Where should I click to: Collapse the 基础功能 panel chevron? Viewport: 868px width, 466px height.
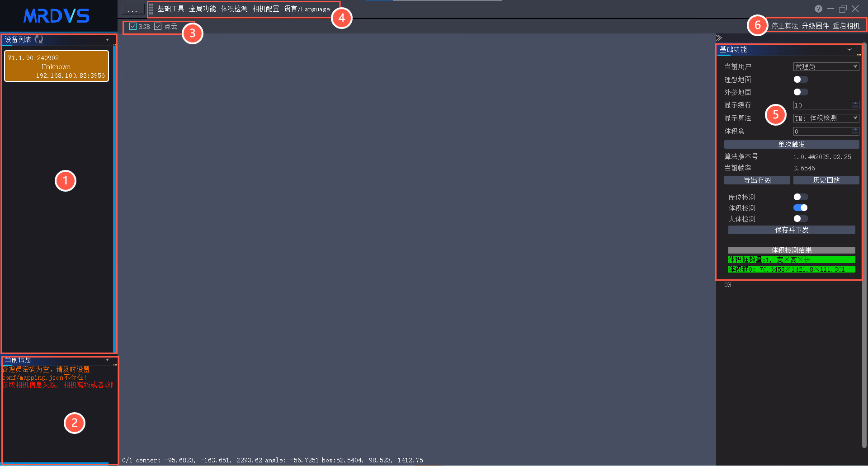(x=849, y=50)
